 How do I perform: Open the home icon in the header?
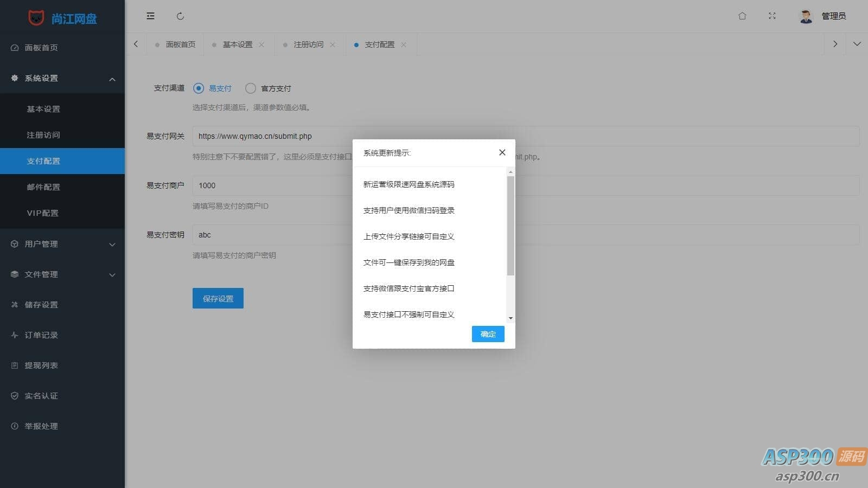coord(742,16)
